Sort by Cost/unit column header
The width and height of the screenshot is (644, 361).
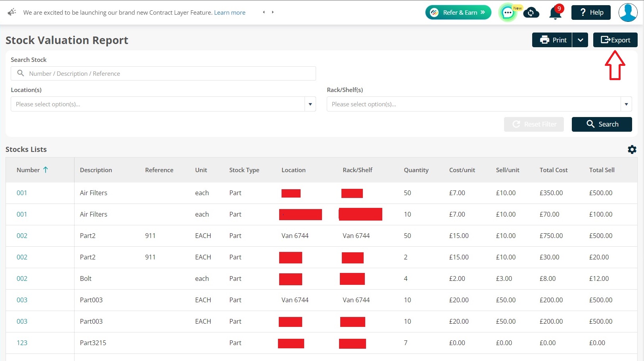(462, 170)
